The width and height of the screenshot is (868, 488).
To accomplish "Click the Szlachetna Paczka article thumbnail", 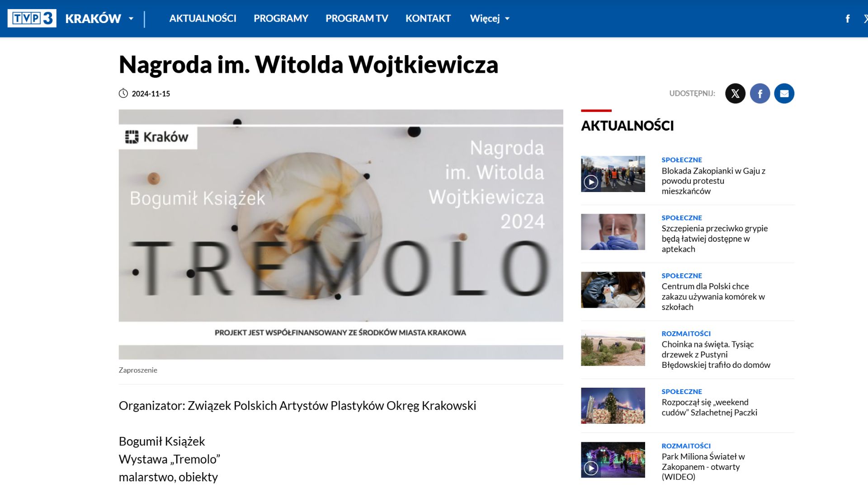I will pos(613,405).
